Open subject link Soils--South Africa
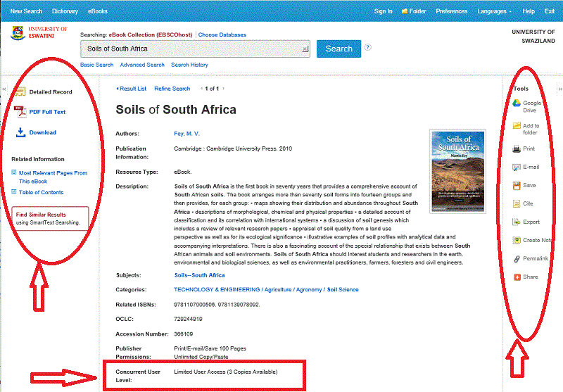 pos(199,275)
